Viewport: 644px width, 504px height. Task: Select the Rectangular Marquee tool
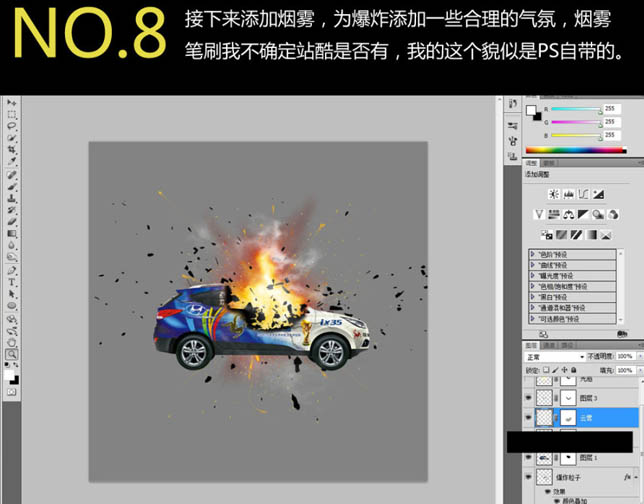coord(12,114)
